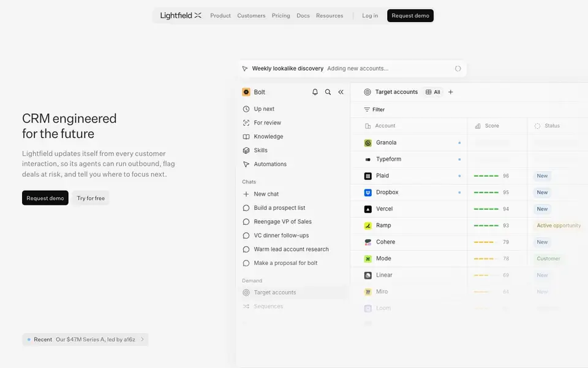
Task: Click the cursor icon in Weekly lookalike discovery
Action: (x=245, y=69)
